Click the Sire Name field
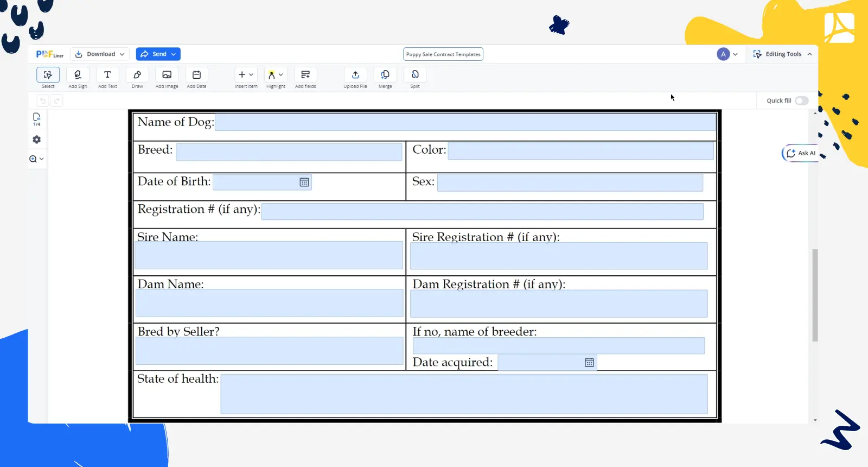Viewport: 868px width, 467px height. pyautogui.click(x=269, y=255)
